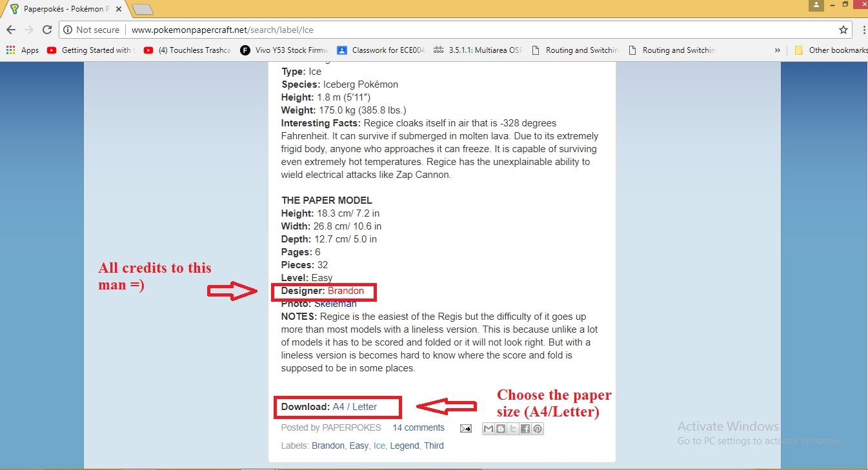Click the "Pages: 6" line
The image size is (868, 470).
(301, 252)
